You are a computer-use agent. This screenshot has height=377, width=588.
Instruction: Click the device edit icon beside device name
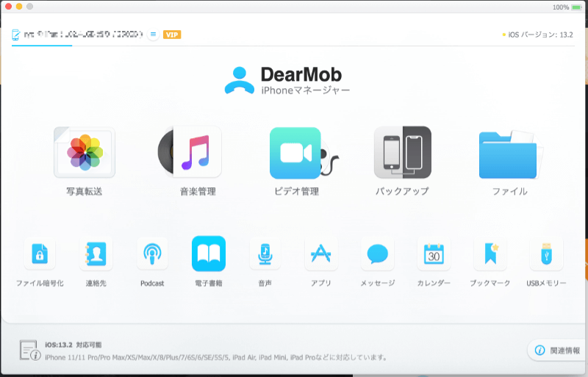[x=15, y=35]
